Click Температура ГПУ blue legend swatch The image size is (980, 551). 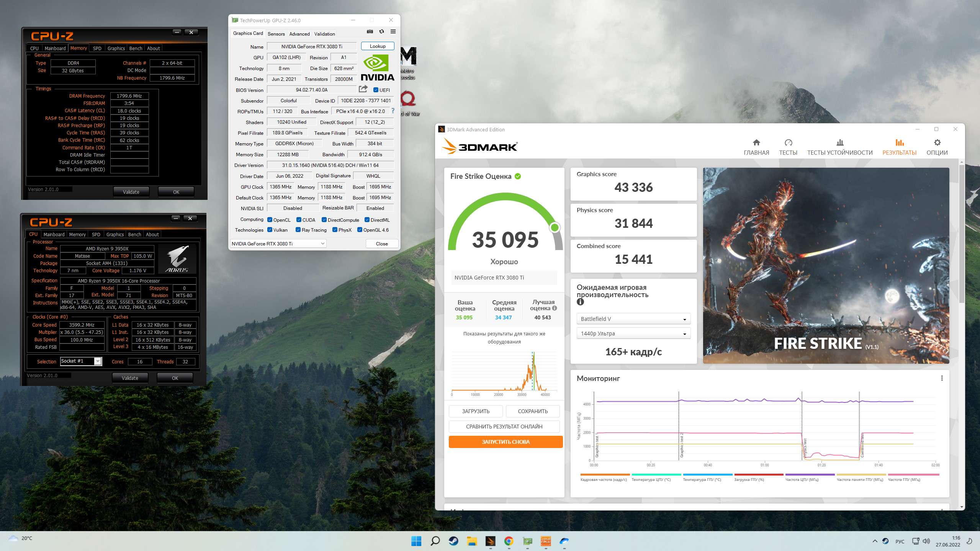click(x=708, y=474)
